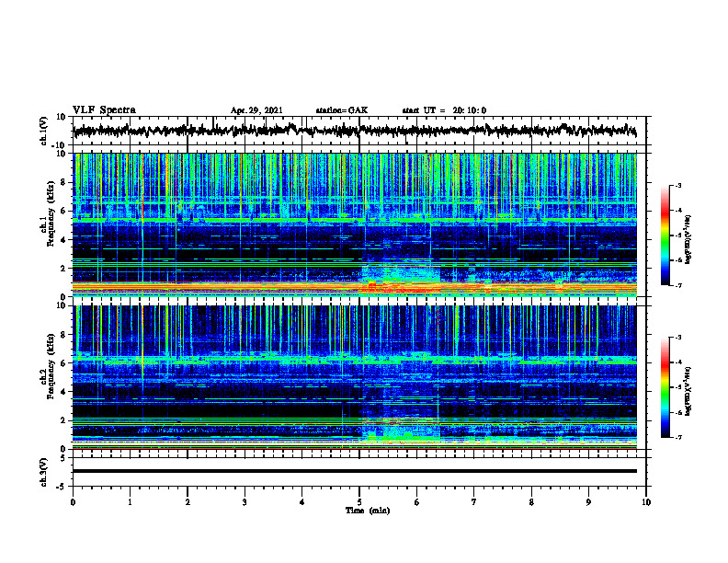This screenshot has height=563, width=728.
Task: Click the 'station=GAK' header label
Action: tap(342, 110)
